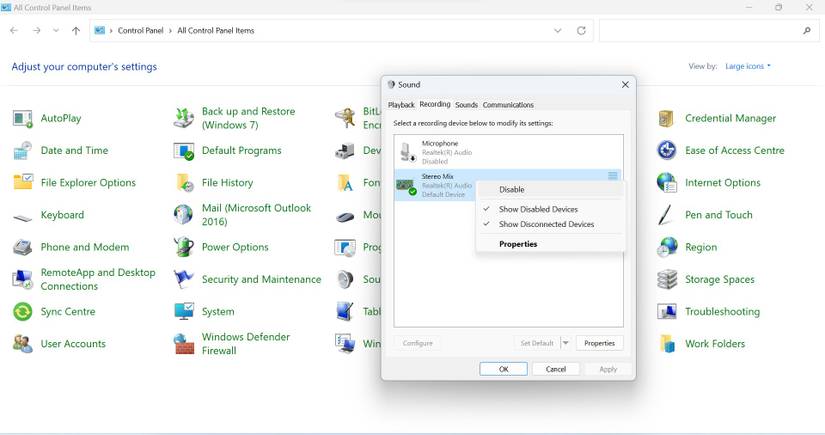Open Windows Defender Firewall icon

pos(184,343)
